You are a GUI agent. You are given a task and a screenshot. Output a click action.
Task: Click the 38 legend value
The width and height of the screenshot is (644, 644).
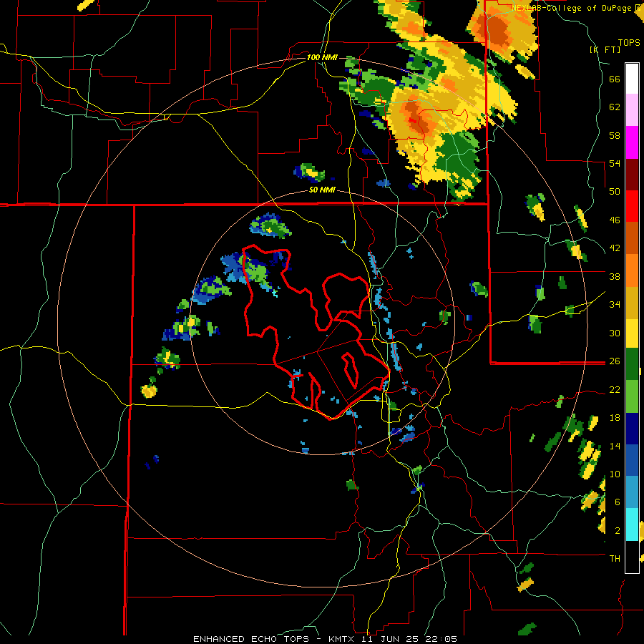tap(615, 276)
